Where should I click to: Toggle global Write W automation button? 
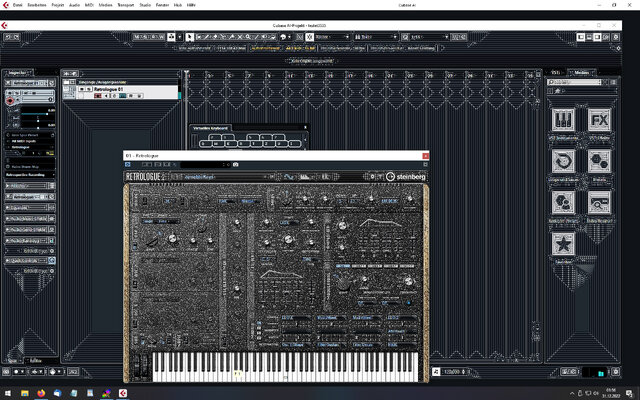(x=161, y=37)
